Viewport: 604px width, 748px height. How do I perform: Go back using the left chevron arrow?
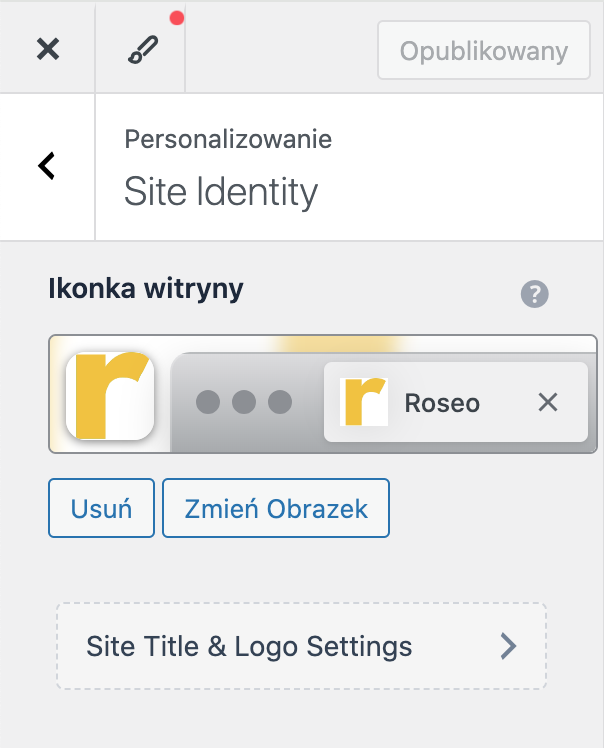tap(46, 166)
